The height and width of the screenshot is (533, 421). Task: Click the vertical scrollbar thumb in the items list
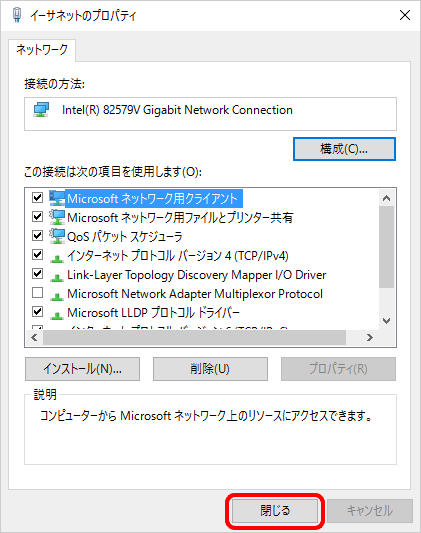(386, 247)
